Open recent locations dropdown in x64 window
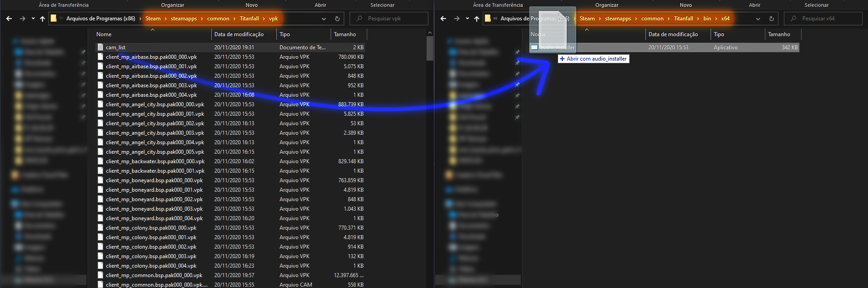This screenshot has height=288, width=868. [467, 19]
